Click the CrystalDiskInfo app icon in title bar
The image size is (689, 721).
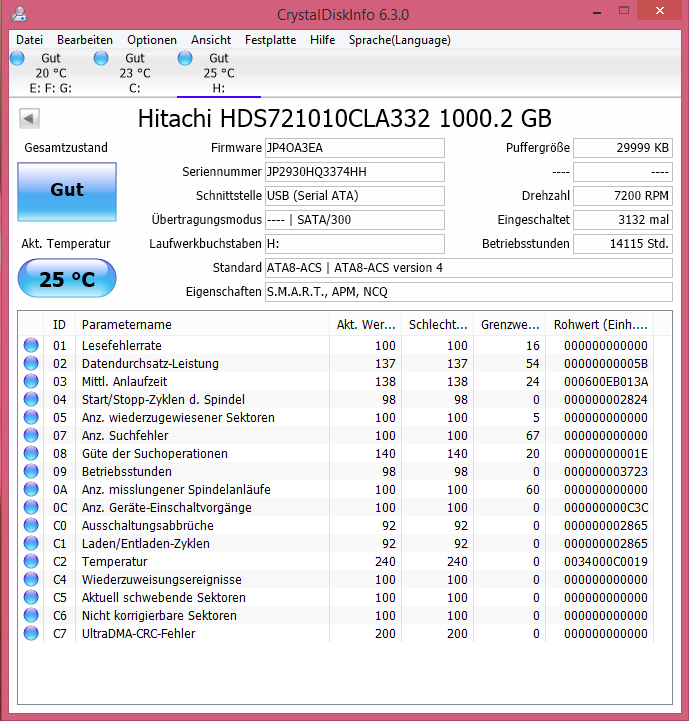[19, 13]
